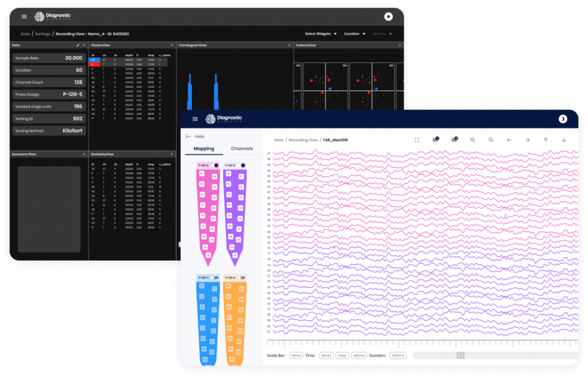Select the fullscreen view icon
Screen dimensions: 588x377
417,139
